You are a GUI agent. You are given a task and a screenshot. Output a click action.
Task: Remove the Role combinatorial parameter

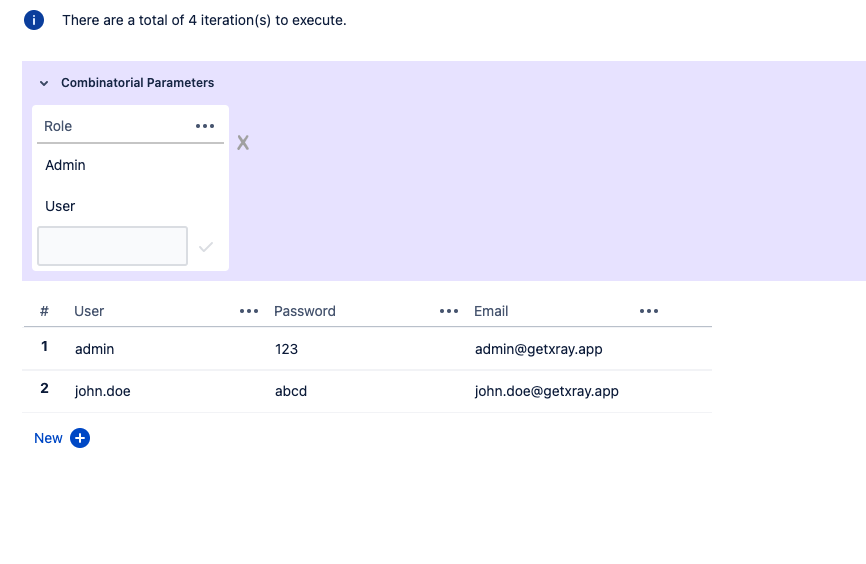(243, 143)
